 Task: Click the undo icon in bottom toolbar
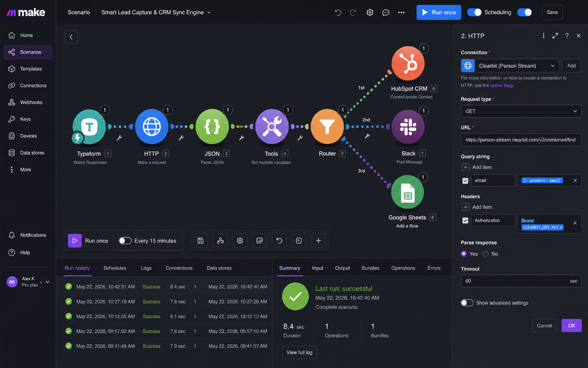pyautogui.click(x=279, y=241)
